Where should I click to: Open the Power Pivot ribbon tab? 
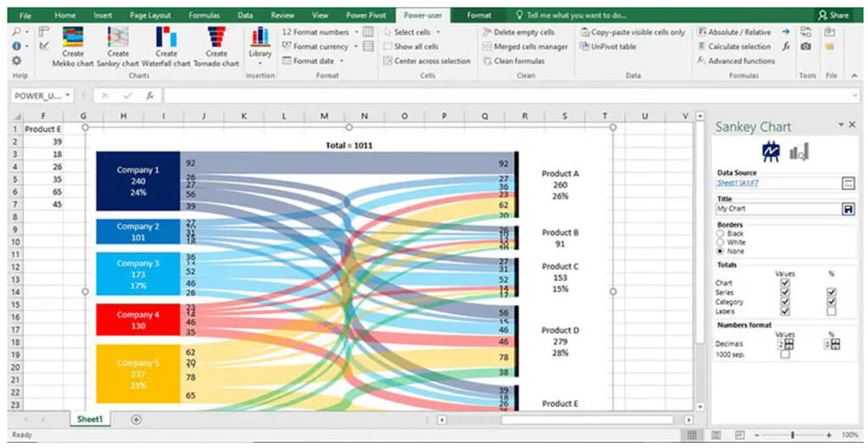coord(364,15)
